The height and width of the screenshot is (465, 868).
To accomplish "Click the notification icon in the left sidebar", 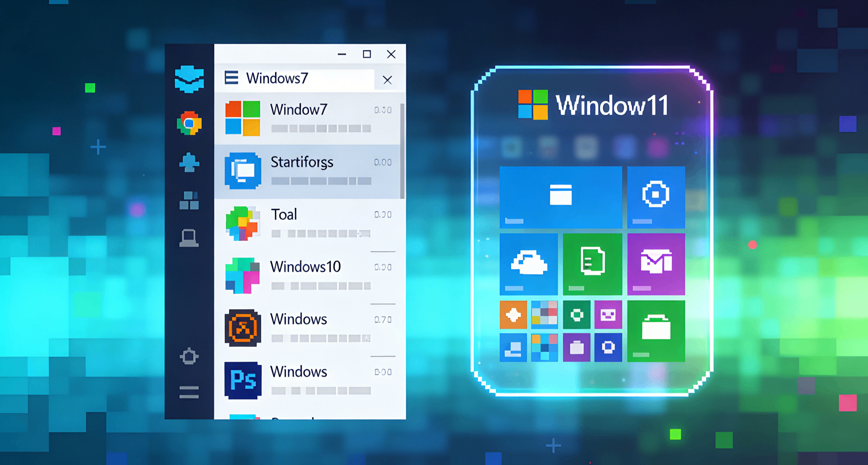I will [189, 163].
